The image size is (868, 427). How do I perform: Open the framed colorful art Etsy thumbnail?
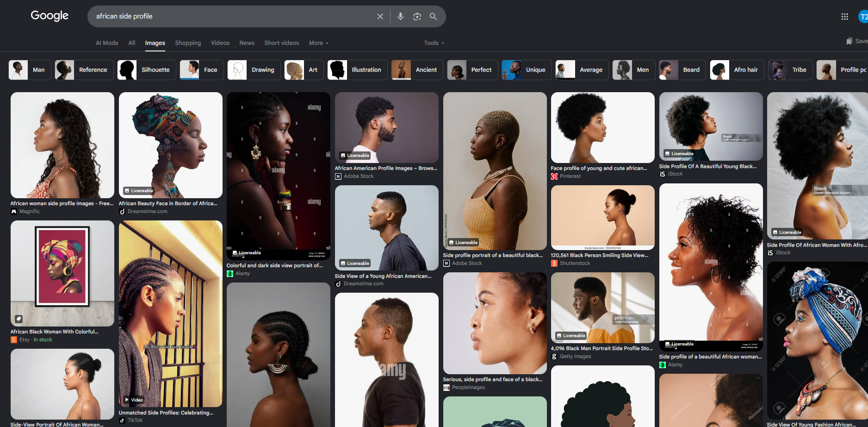[x=62, y=273]
